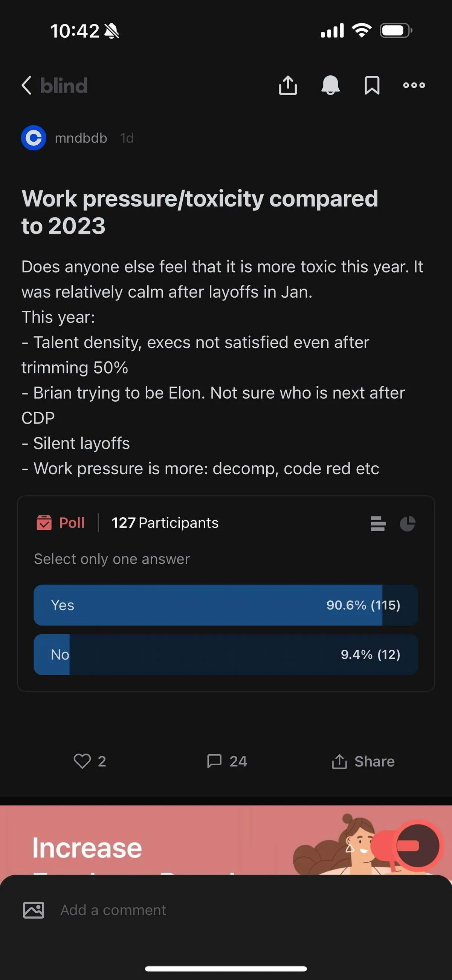
Task: Select the Yes poll option
Action: (x=226, y=605)
